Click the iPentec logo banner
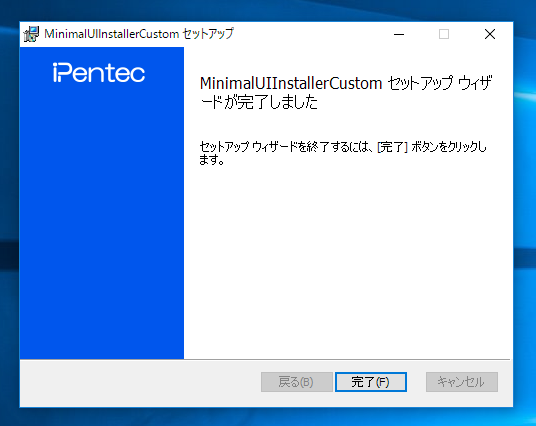The width and height of the screenshot is (536, 426). (x=102, y=203)
